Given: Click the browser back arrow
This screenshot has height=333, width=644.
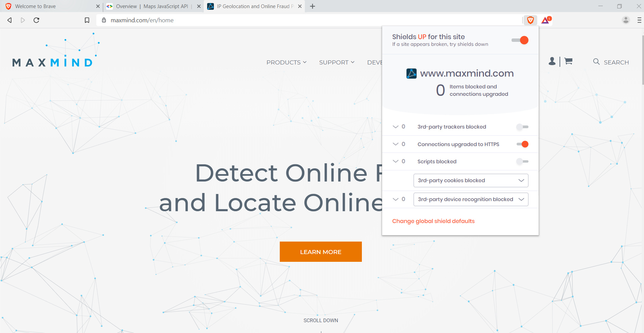Looking at the screenshot, I should point(9,20).
